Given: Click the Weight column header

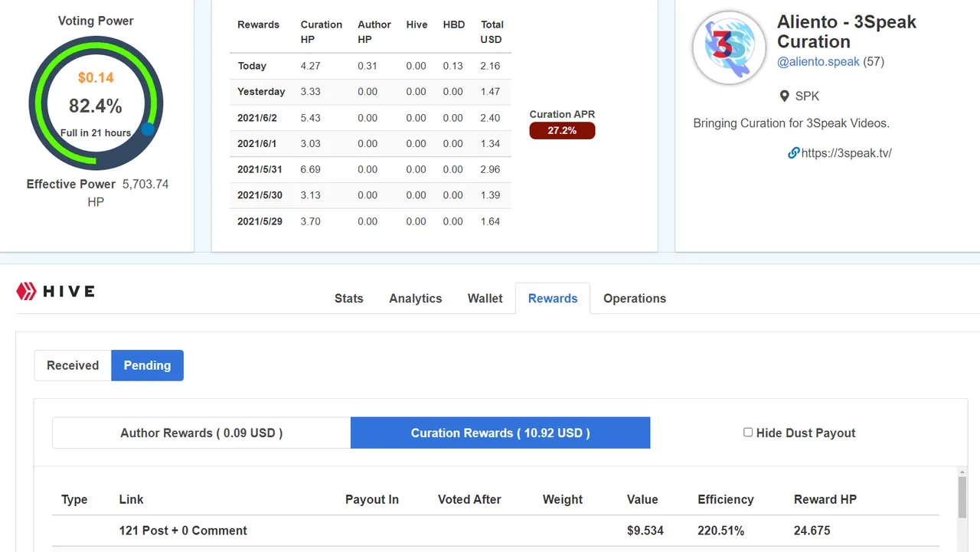Looking at the screenshot, I should point(563,499).
